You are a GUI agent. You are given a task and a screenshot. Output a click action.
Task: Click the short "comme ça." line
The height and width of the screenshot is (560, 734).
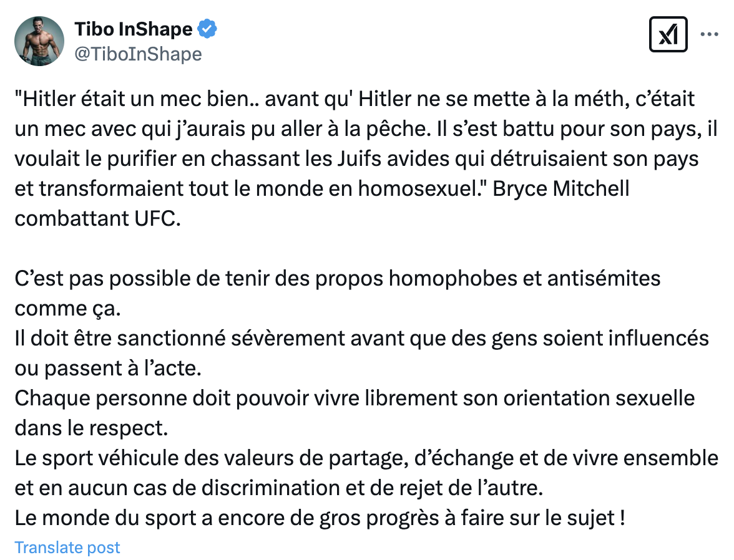68,308
